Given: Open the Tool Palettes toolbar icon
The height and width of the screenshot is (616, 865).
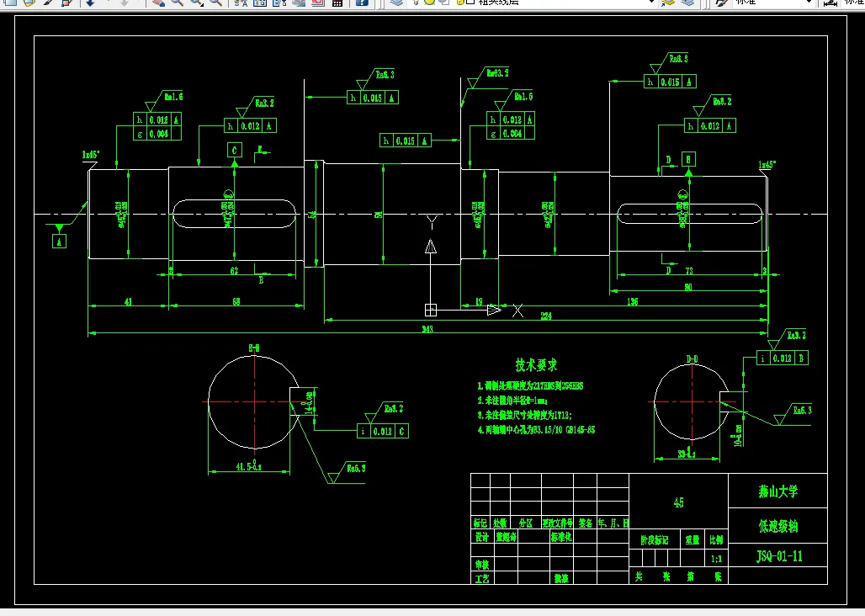Looking at the screenshot, I should pos(279,3).
